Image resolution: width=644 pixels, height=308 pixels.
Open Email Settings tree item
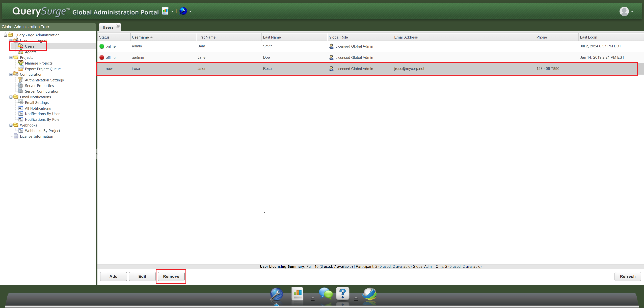(x=37, y=103)
